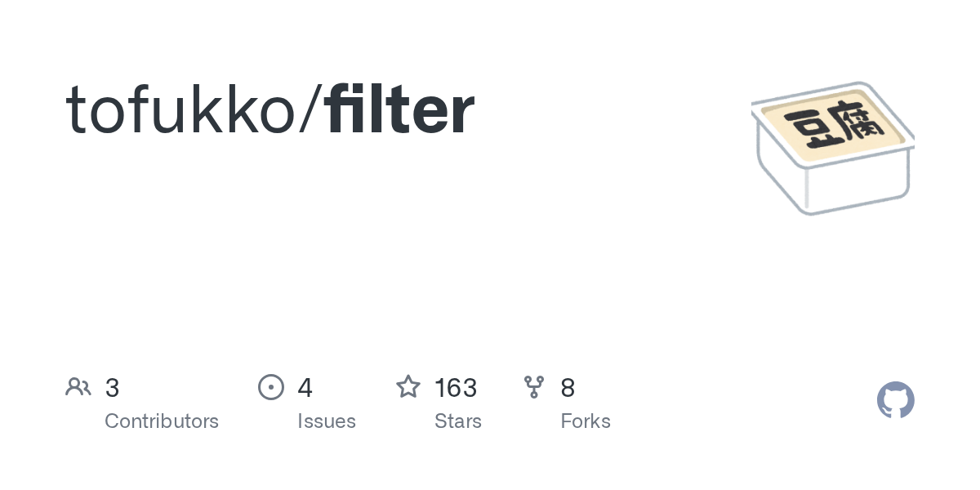Click the issue count 4

(x=305, y=388)
